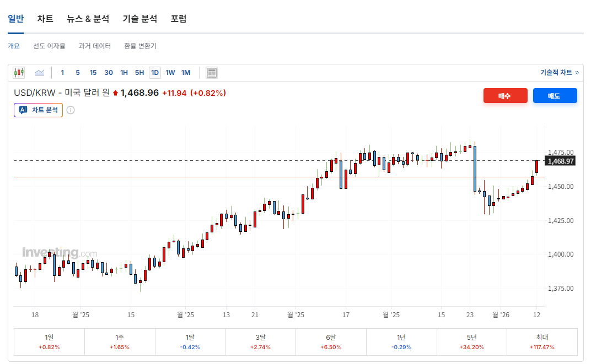Open the 포럼 tab
The image size is (591, 364).
tap(179, 18)
